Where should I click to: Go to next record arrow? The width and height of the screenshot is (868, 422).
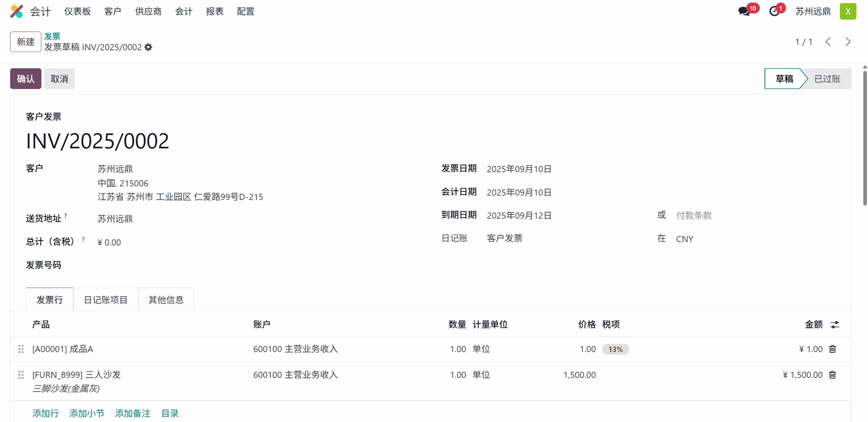[848, 42]
